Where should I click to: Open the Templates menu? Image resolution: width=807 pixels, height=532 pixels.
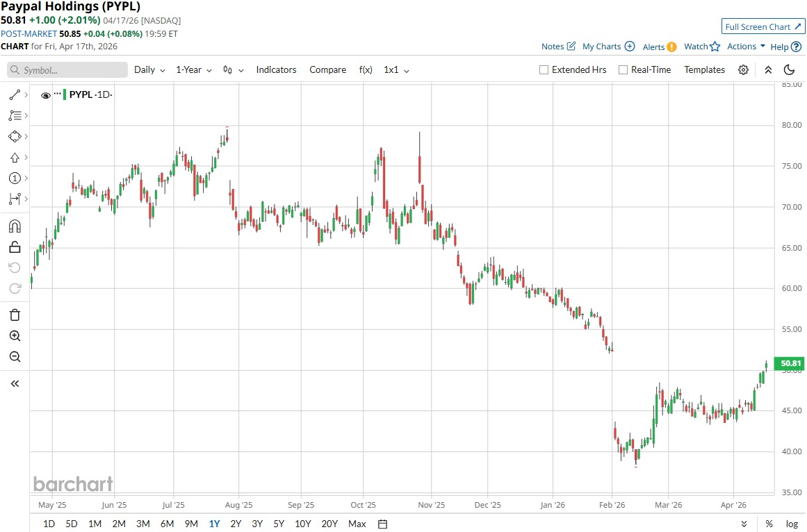704,70
